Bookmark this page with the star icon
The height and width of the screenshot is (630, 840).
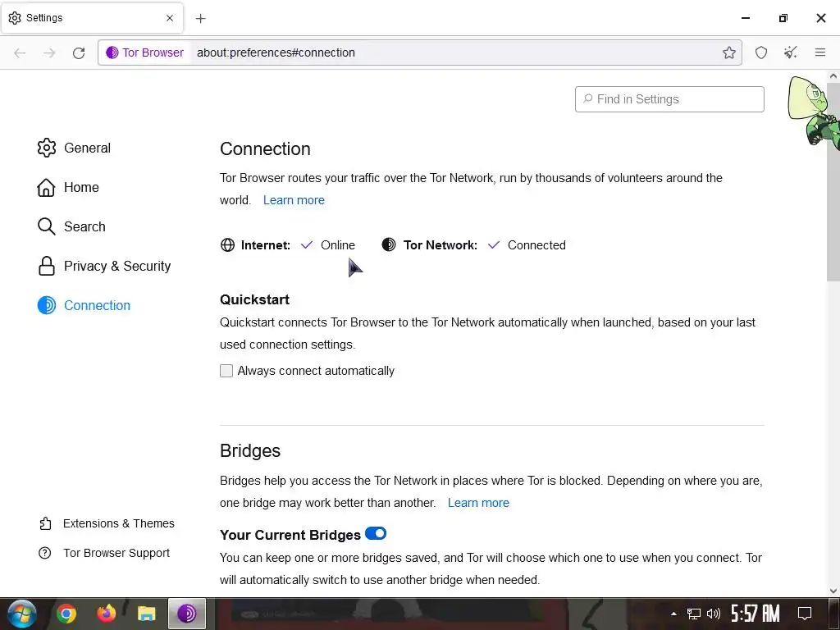728,52
